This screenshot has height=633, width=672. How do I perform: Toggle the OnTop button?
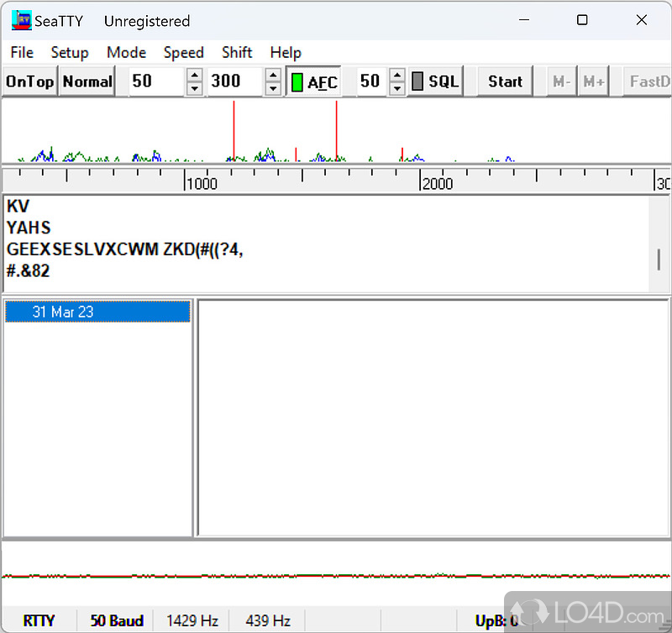coord(30,81)
